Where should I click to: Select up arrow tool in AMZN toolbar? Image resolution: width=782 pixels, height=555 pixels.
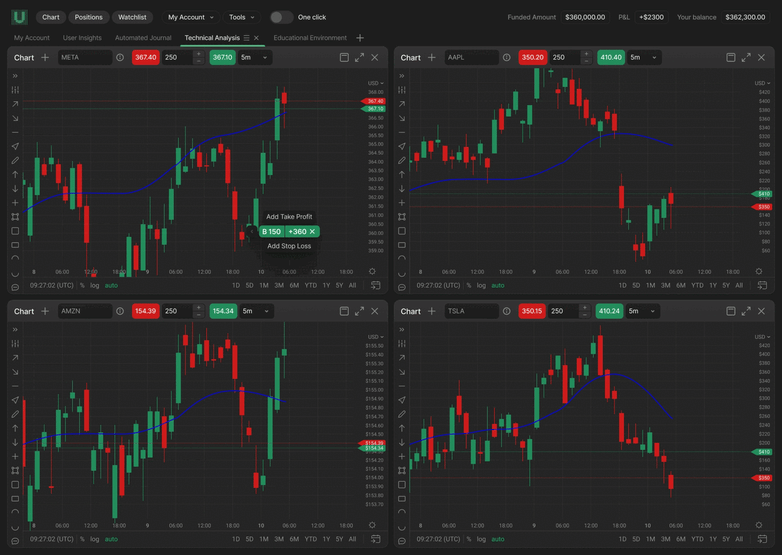pyautogui.click(x=15, y=428)
